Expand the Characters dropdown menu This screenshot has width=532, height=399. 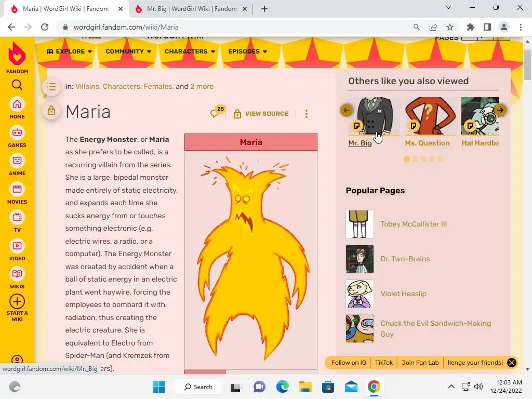click(x=190, y=51)
